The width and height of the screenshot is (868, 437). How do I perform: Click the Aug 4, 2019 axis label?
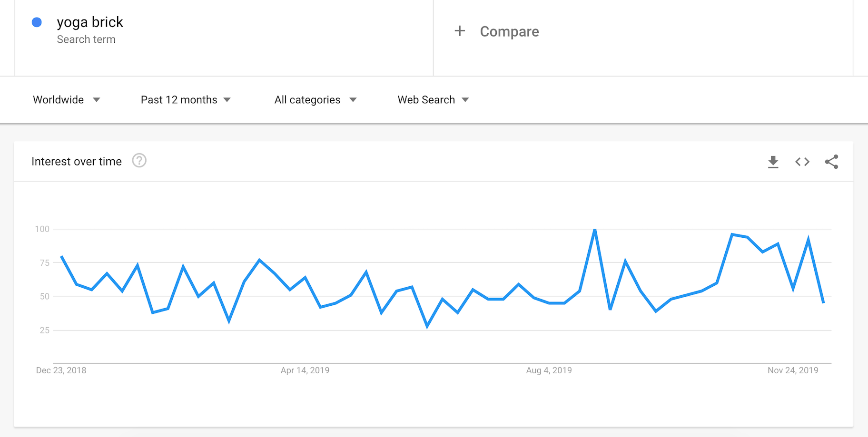point(549,370)
